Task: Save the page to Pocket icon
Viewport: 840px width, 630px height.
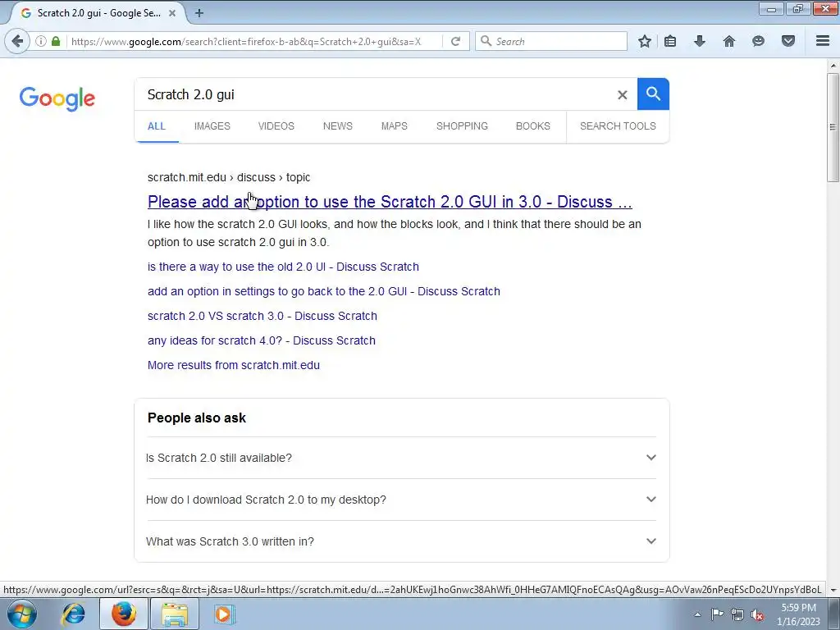Action: tap(788, 41)
